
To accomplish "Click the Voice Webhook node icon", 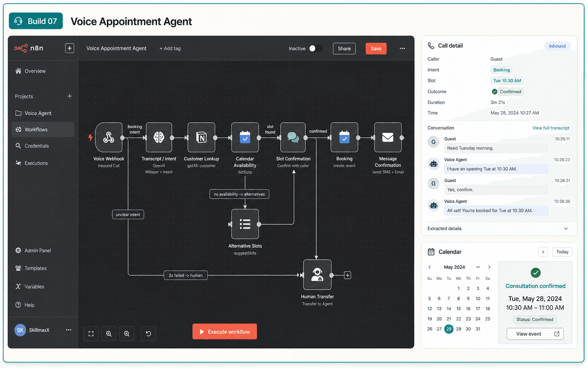I will [108, 137].
